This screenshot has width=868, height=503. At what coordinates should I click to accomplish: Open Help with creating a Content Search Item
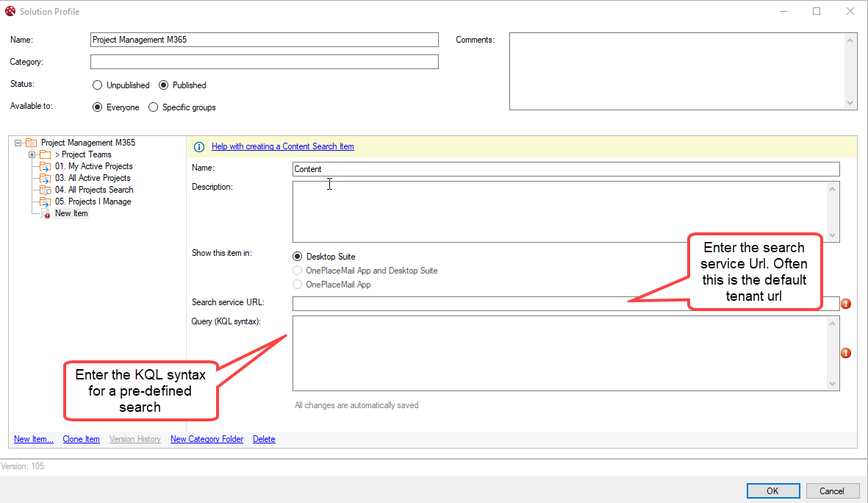tap(282, 147)
